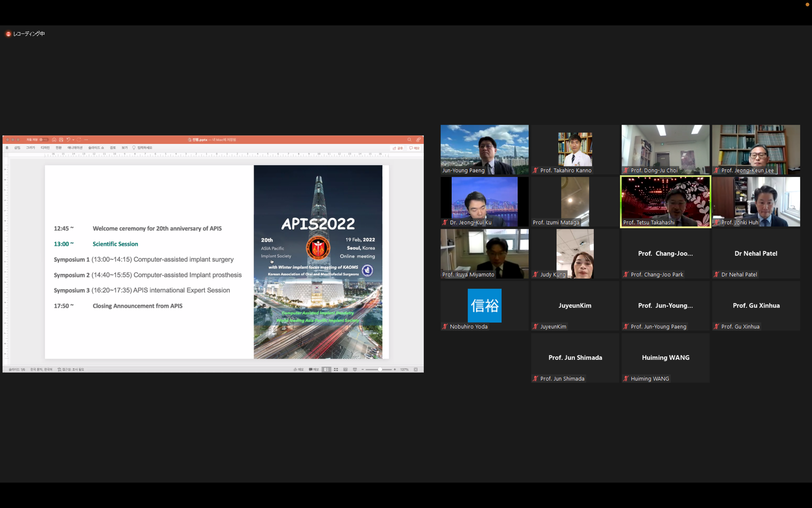Click the レコーディング中 recording indicator

25,34
